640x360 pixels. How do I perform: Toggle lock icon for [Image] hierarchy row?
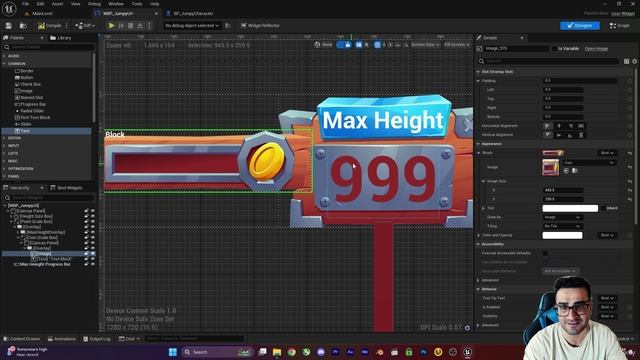(87, 253)
